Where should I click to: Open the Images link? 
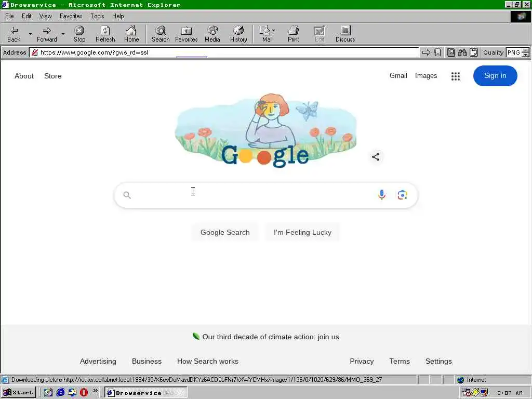tap(426, 76)
